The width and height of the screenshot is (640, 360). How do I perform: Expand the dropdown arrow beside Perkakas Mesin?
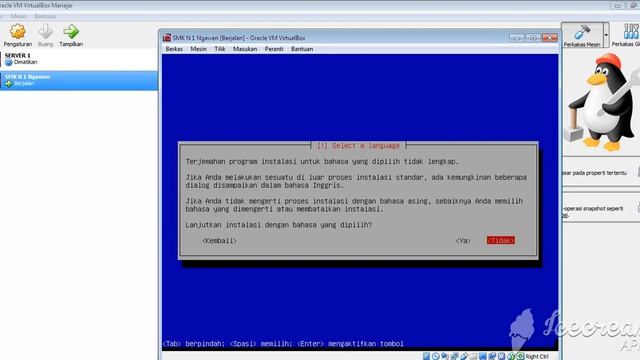[x=606, y=36]
